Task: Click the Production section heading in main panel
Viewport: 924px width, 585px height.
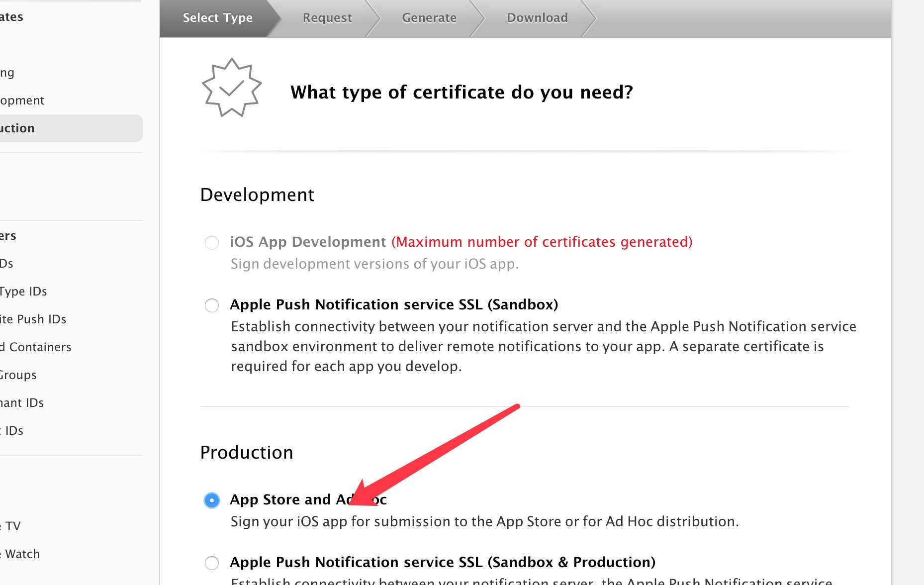Action: click(x=247, y=453)
